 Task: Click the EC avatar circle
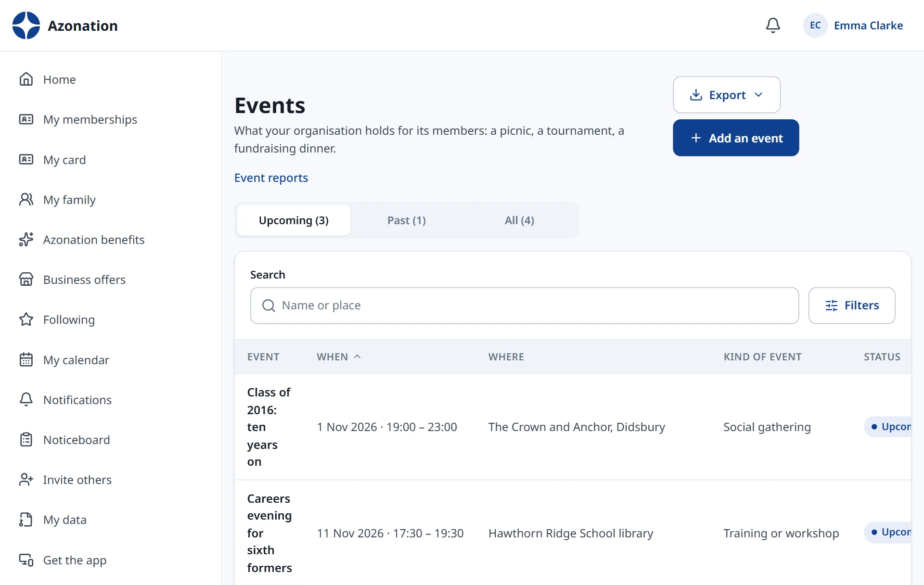815,25
